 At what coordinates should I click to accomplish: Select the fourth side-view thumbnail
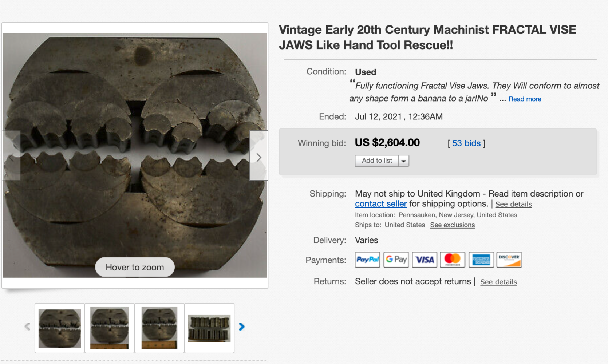coord(209,328)
